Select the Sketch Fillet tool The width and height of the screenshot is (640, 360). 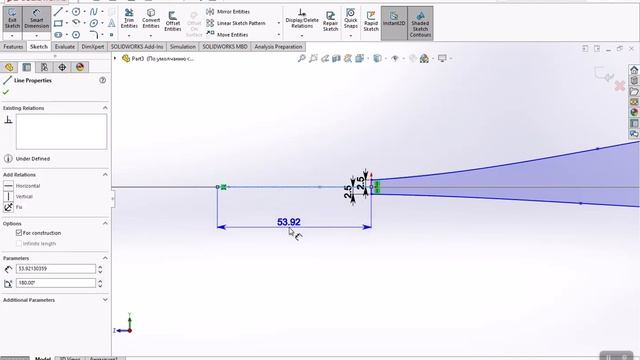[x=93, y=35]
